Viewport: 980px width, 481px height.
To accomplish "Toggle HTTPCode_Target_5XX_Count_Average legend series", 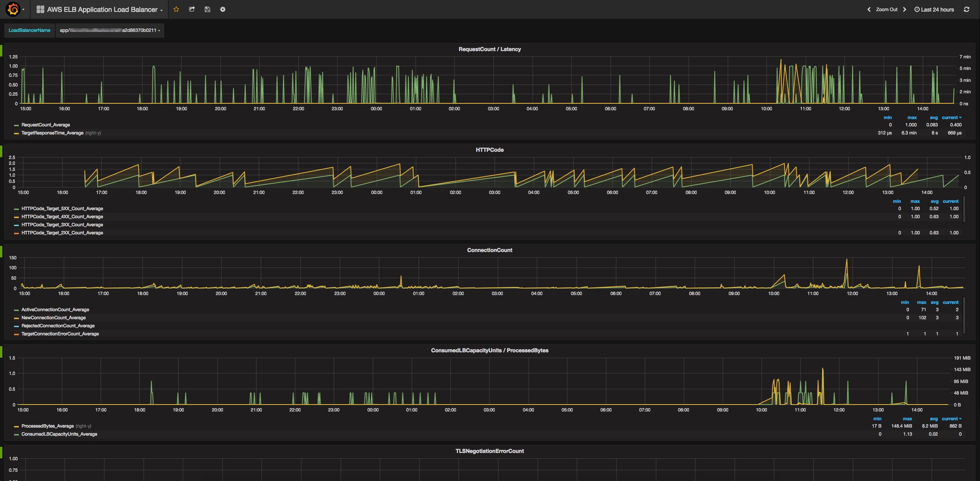I will (x=62, y=209).
